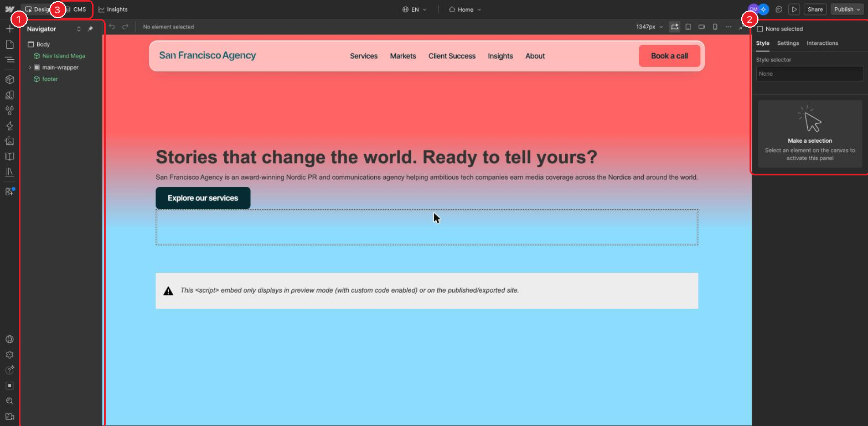Open the Publish dropdown
Screen dimensions: 868x426
[847, 9]
